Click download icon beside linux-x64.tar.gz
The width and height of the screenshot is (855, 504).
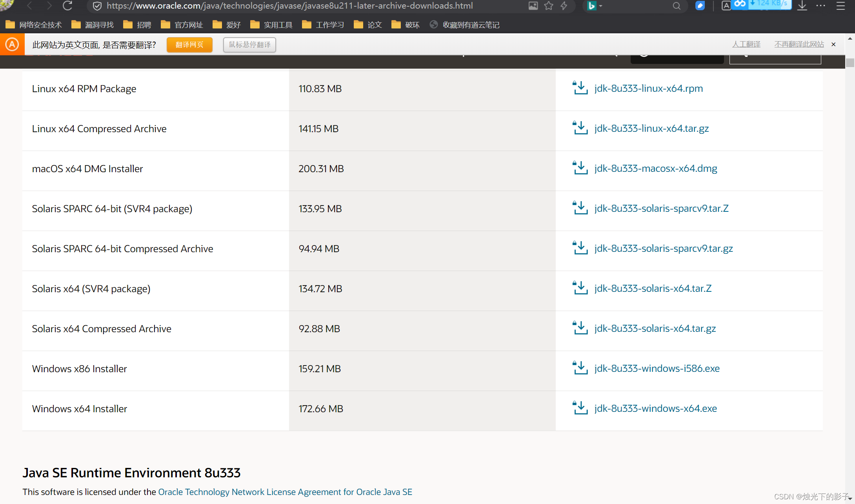580,128
